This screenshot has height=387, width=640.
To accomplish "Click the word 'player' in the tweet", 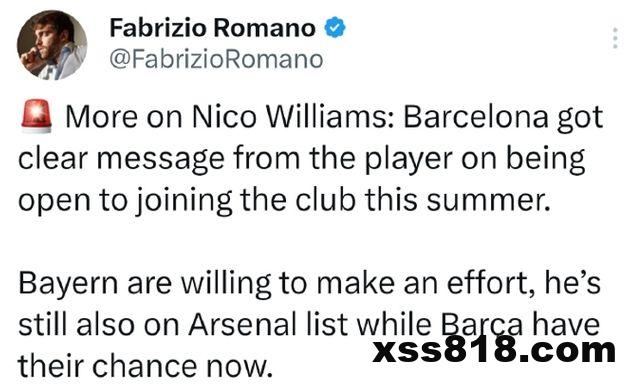I will coord(409,159).
